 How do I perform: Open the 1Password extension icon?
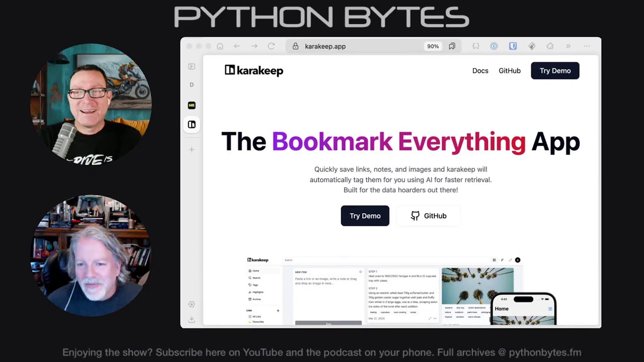(494, 46)
